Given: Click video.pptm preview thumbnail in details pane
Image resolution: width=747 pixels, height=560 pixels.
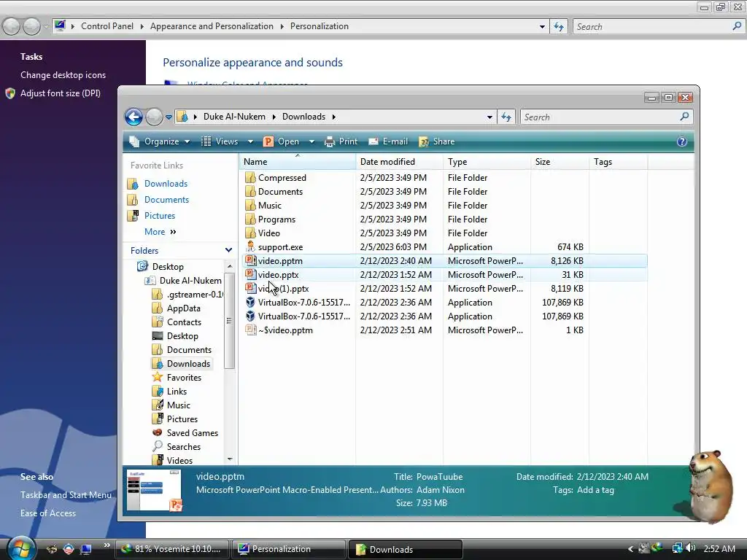Looking at the screenshot, I should [155, 491].
